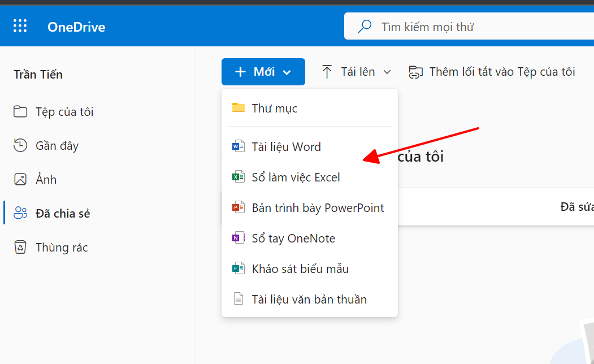
Task: Open the "Mới" new button
Action: tap(263, 72)
